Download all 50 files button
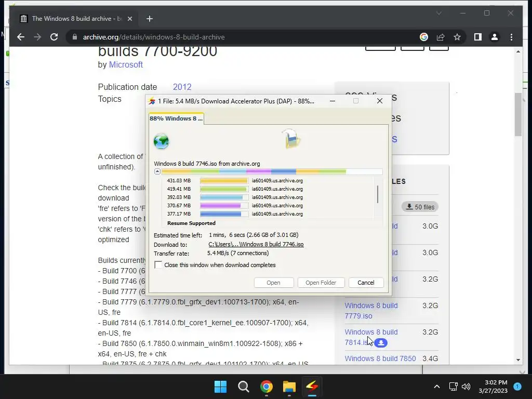 pyautogui.click(x=420, y=207)
